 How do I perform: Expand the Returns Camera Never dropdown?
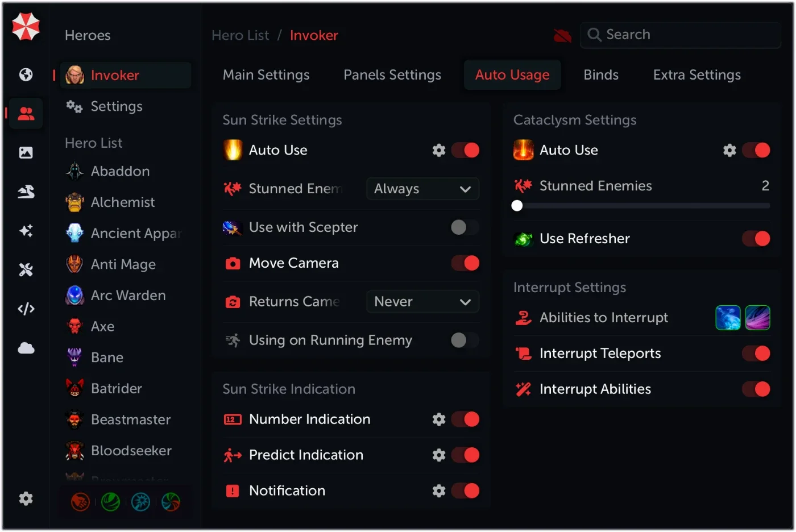(x=422, y=302)
